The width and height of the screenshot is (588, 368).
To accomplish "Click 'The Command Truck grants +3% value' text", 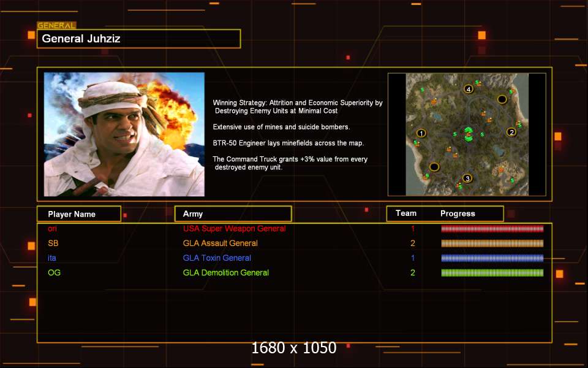I will click(x=290, y=163).
